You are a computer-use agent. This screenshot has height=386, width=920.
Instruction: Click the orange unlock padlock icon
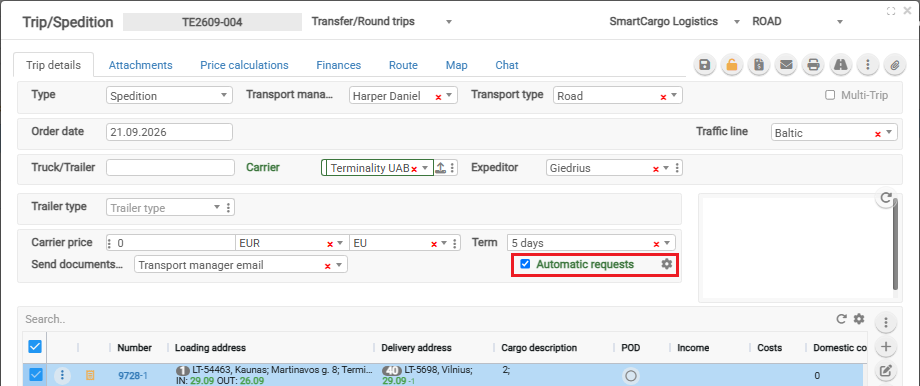732,65
